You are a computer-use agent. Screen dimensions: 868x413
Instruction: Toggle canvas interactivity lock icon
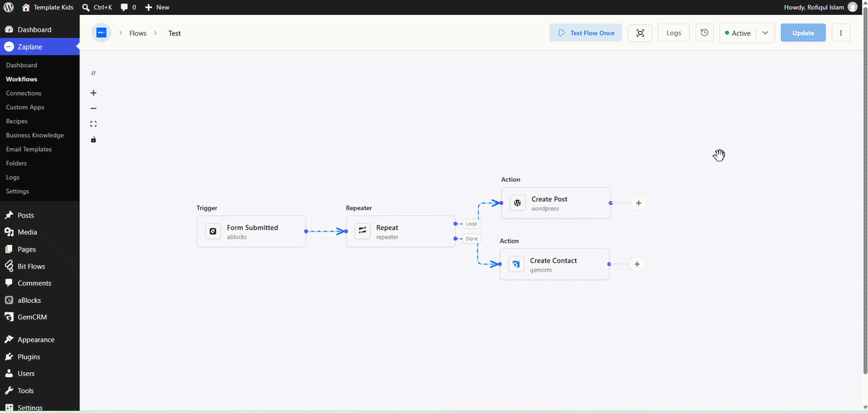point(94,140)
